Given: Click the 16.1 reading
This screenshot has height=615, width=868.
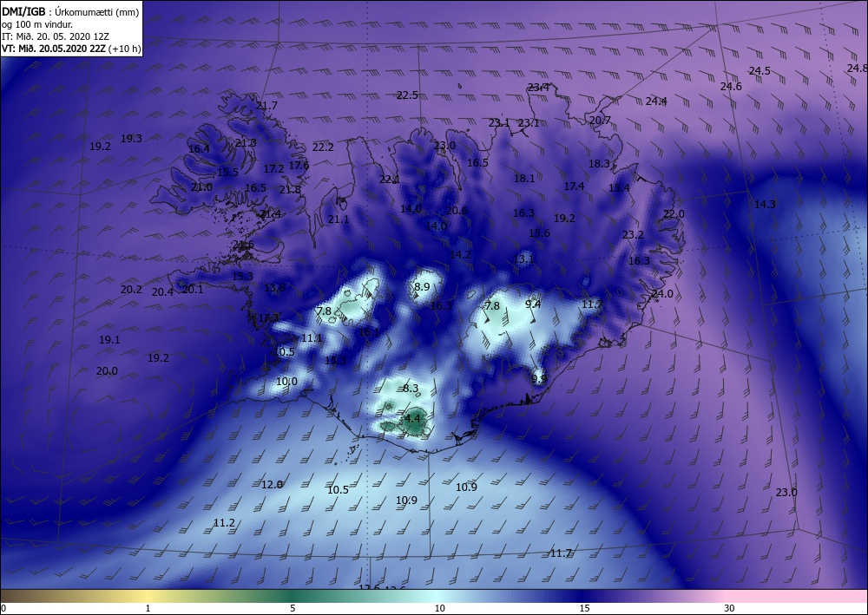Looking at the screenshot, I should click(369, 332).
